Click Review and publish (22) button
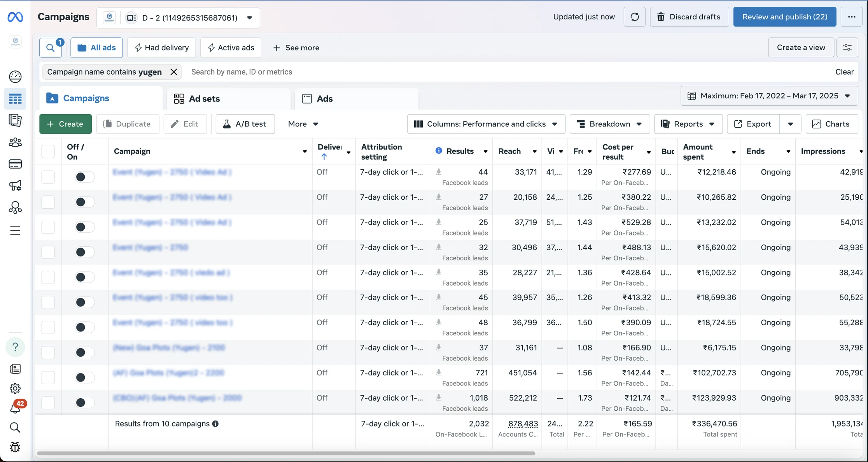 pos(784,17)
